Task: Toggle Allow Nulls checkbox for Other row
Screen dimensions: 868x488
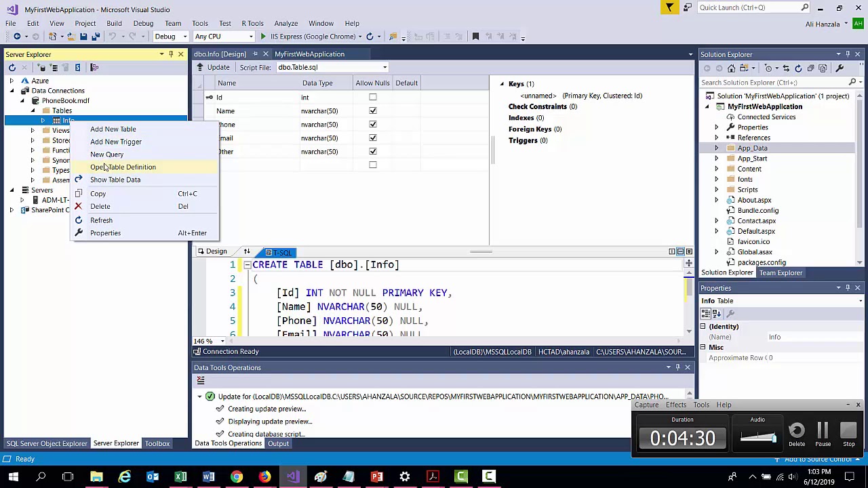Action: click(x=372, y=151)
